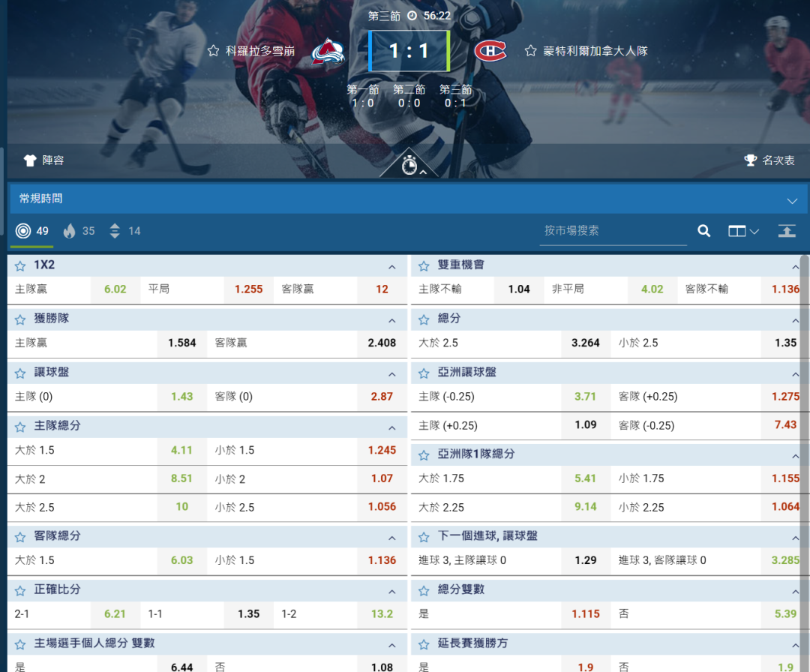Select 獲勝隊 主隊贏 at 1.584

click(x=181, y=343)
